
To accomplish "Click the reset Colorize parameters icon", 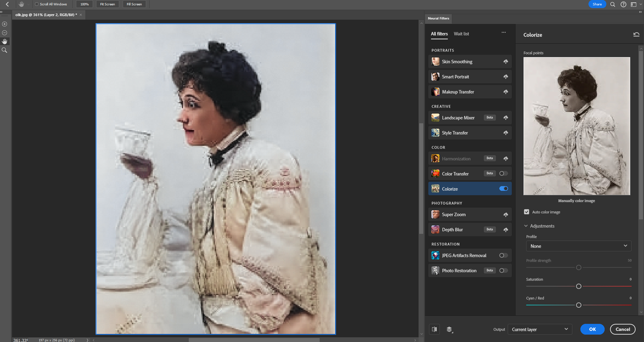I will click(636, 35).
